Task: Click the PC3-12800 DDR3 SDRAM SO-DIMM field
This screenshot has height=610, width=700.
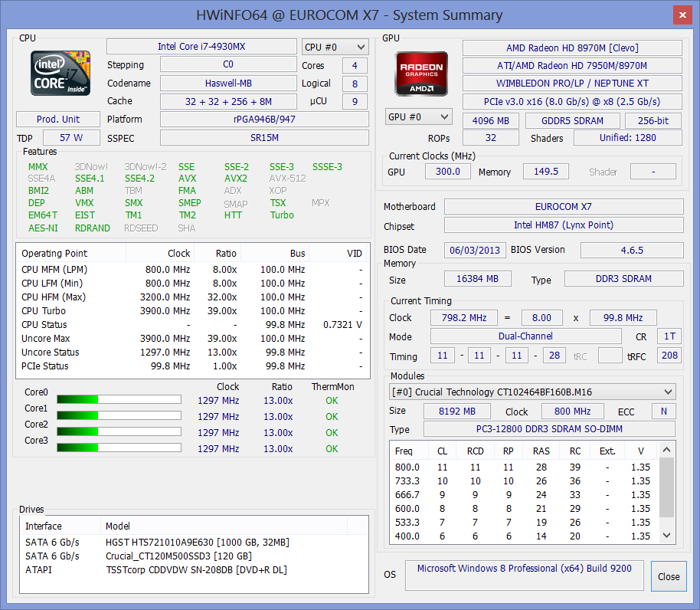Action: pos(549,429)
